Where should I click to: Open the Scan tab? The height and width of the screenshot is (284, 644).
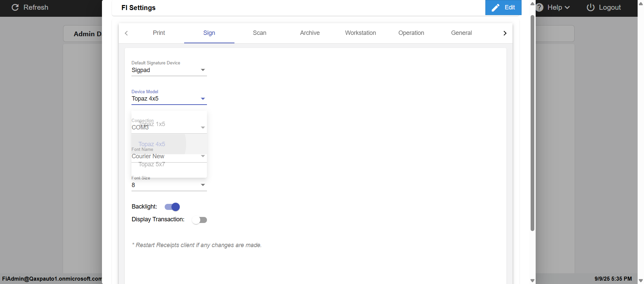(260, 33)
